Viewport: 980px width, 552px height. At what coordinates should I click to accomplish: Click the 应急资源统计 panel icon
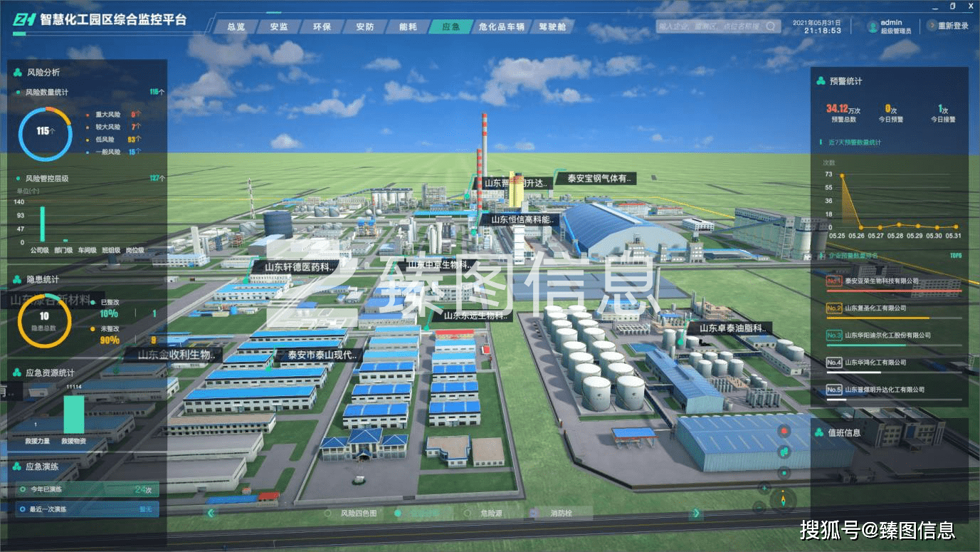click(17, 373)
